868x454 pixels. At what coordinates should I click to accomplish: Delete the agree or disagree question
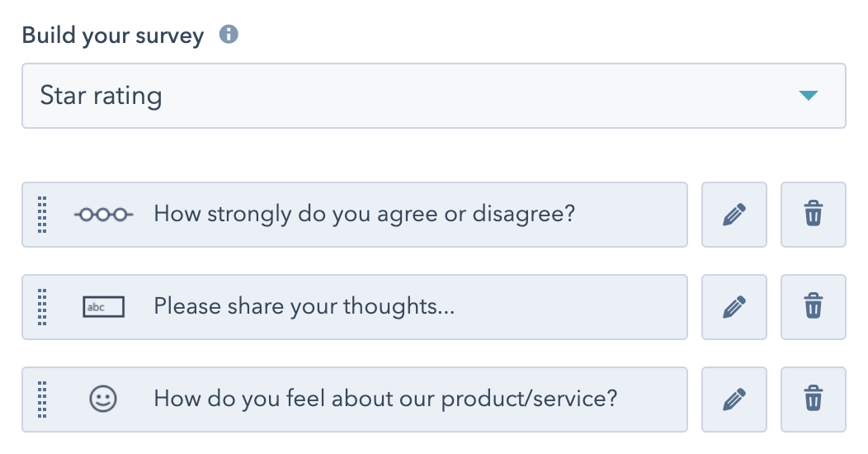813,215
